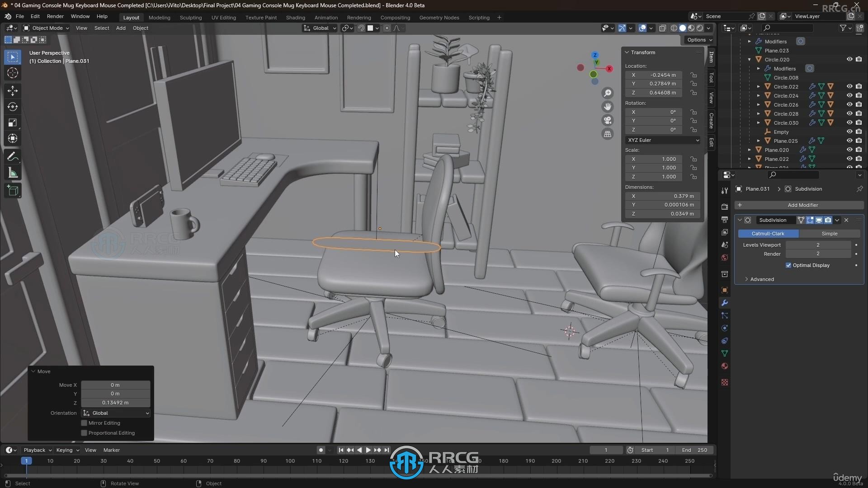Toggle camera view icon in the viewport

(x=608, y=120)
